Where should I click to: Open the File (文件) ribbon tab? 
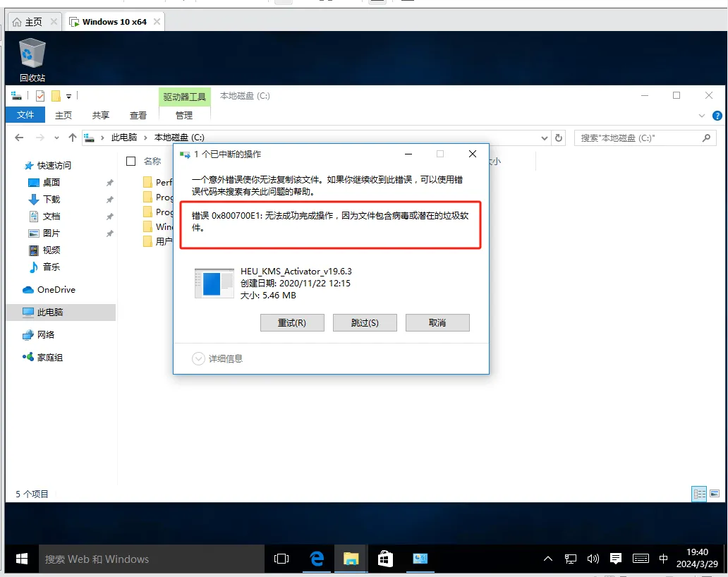[x=25, y=115]
